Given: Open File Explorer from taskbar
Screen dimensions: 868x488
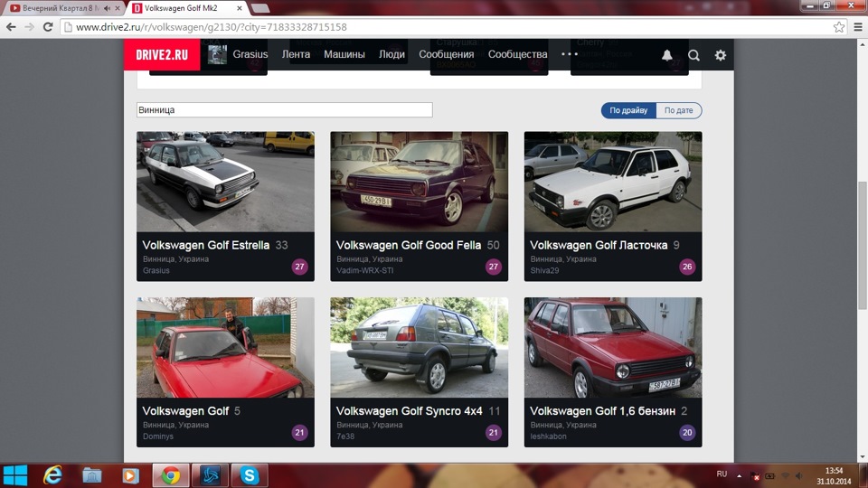Looking at the screenshot, I should pos(92,475).
